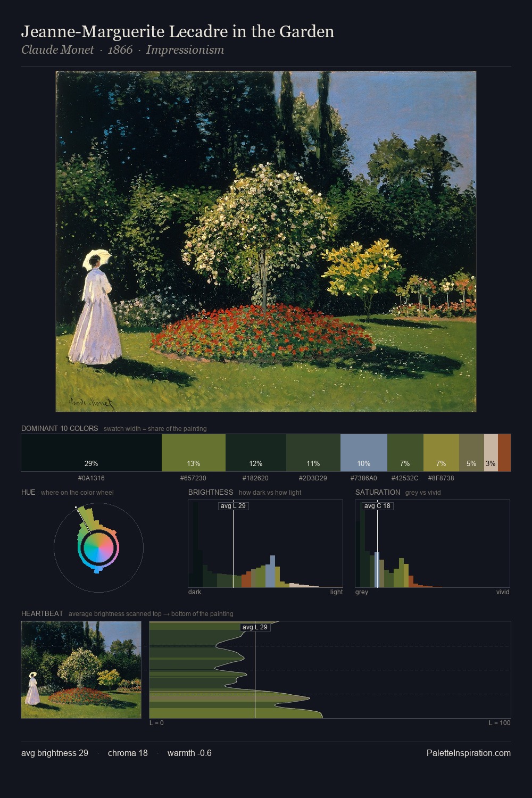Click the 'warmth -0.6' footer stat
Screen dimensions: 532x798
[189, 753]
